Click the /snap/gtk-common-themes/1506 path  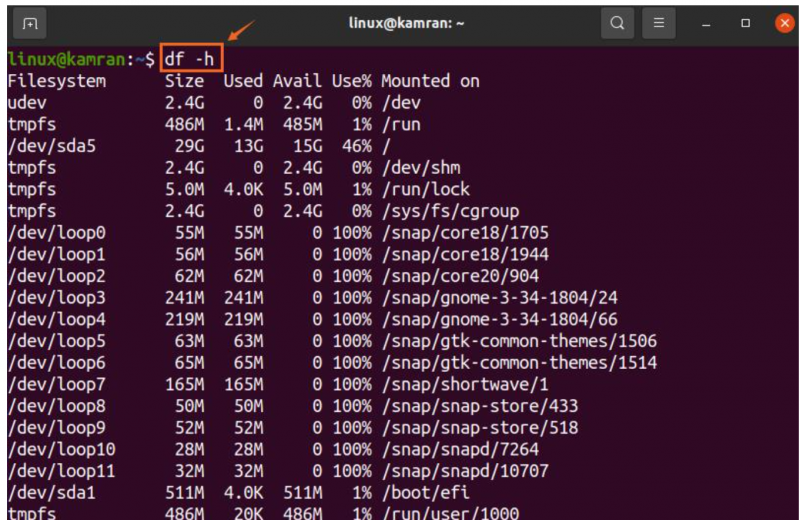click(x=519, y=341)
